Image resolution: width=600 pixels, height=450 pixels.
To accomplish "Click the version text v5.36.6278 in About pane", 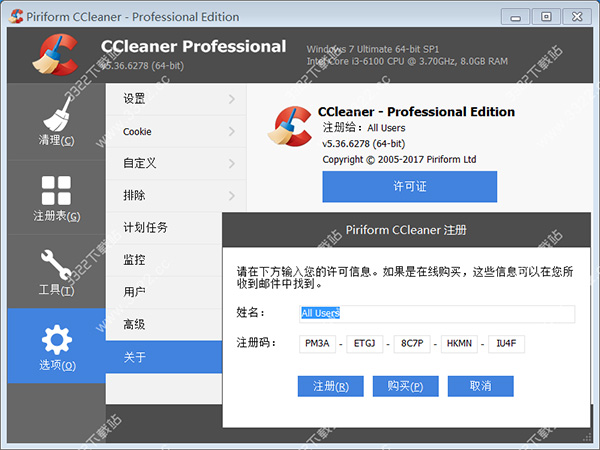I will click(364, 144).
